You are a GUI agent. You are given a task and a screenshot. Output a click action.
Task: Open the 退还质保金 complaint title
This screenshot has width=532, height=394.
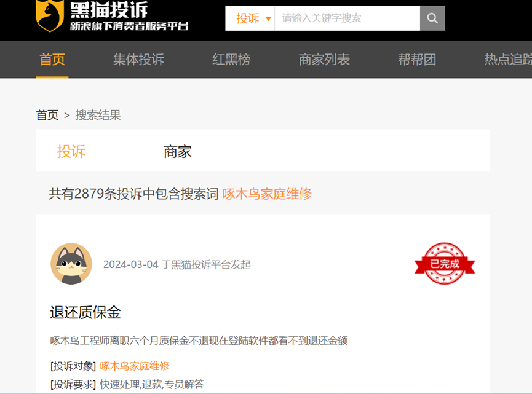pos(85,312)
